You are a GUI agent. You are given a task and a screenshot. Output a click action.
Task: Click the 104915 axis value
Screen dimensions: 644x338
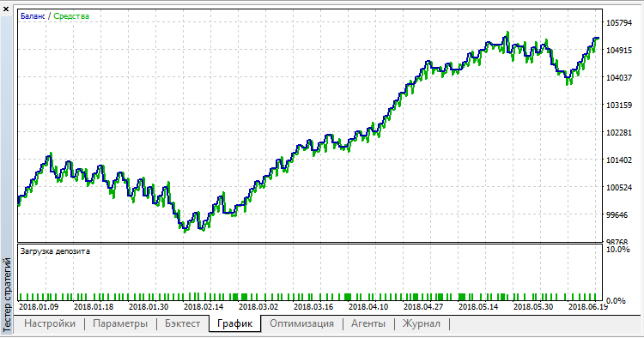click(619, 50)
